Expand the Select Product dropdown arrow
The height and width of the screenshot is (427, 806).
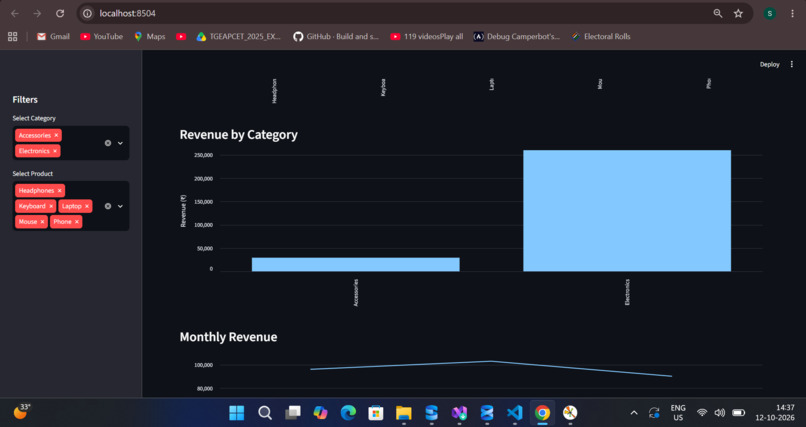[120, 206]
